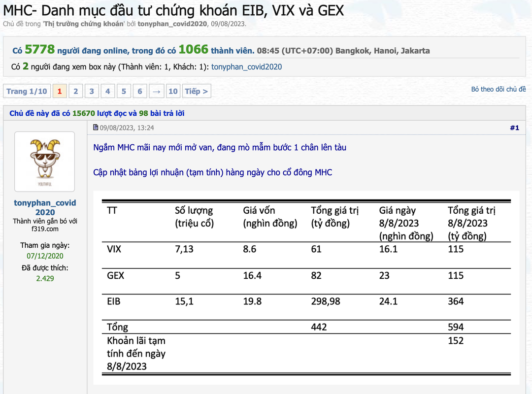Click table header 'Số lượng (triệu cổ)'
Image resolution: width=532 pixels, height=394 pixels.
click(x=195, y=217)
